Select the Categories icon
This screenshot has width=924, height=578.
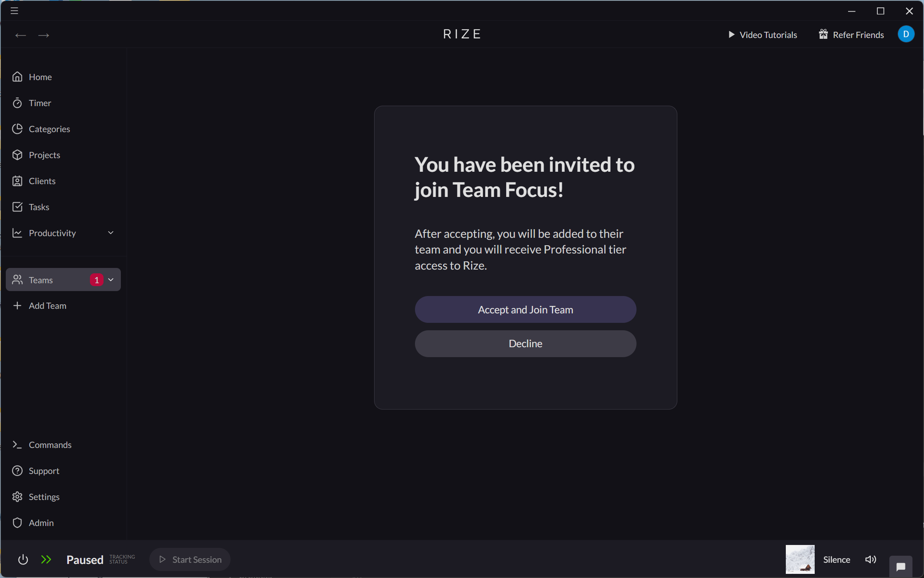pos(18,129)
